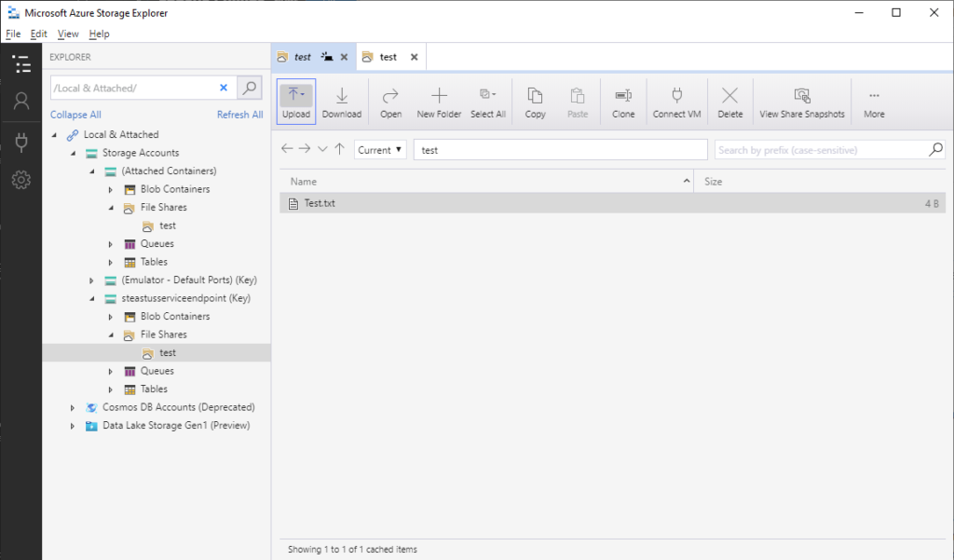The image size is (954, 560).
Task: Open the Edit menu
Action: [38, 34]
